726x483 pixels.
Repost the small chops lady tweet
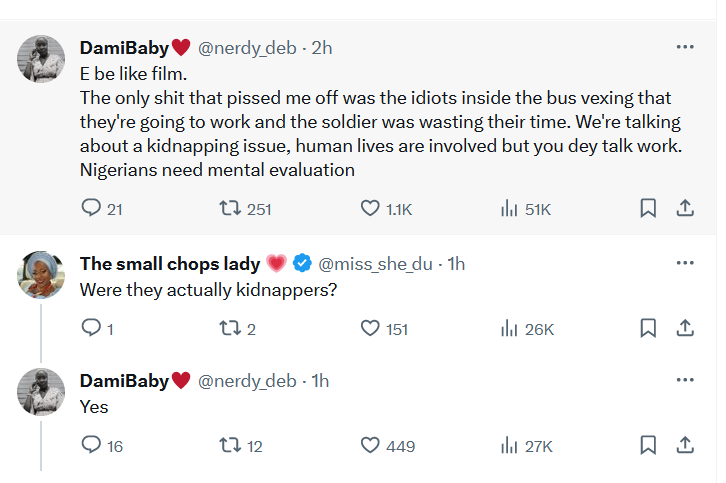[229, 327]
